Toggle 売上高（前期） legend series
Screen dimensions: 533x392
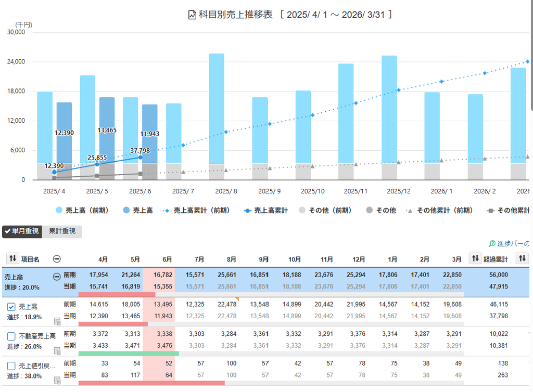(x=82, y=211)
